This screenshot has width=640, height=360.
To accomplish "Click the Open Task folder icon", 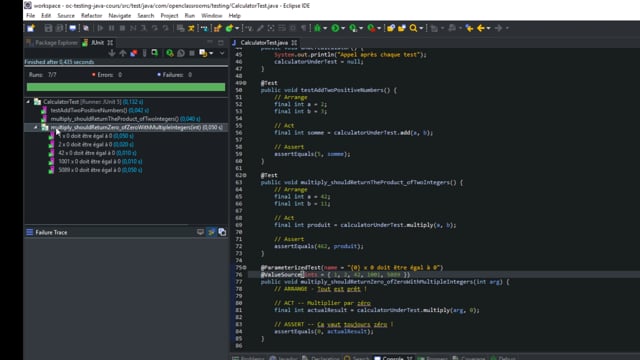I will click(x=402, y=28).
